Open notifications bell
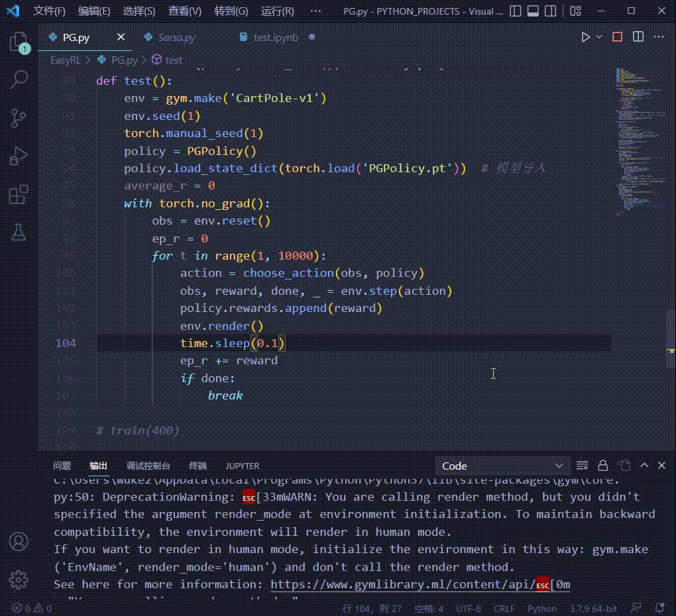 pyautogui.click(x=659, y=608)
